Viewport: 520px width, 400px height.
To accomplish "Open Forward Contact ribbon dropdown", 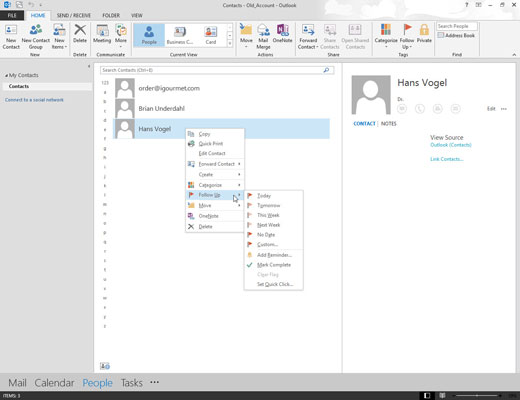I will [308, 37].
